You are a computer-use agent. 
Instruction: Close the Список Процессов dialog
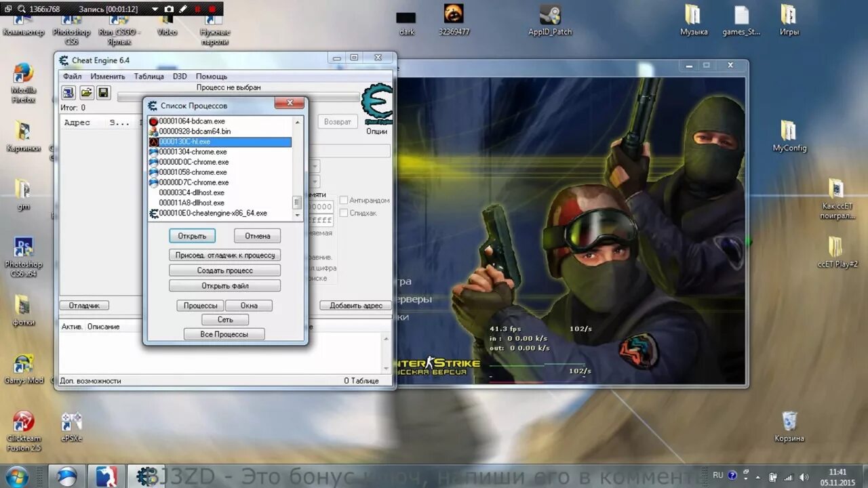point(289,103)
